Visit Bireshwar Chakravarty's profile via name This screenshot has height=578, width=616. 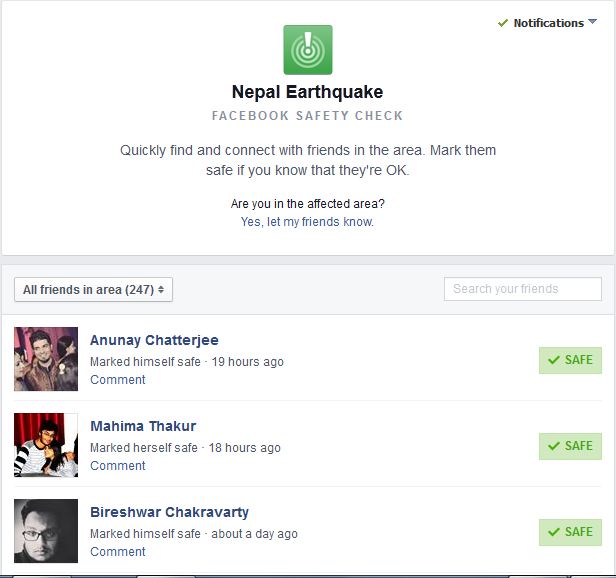click(x=169, y=512)
